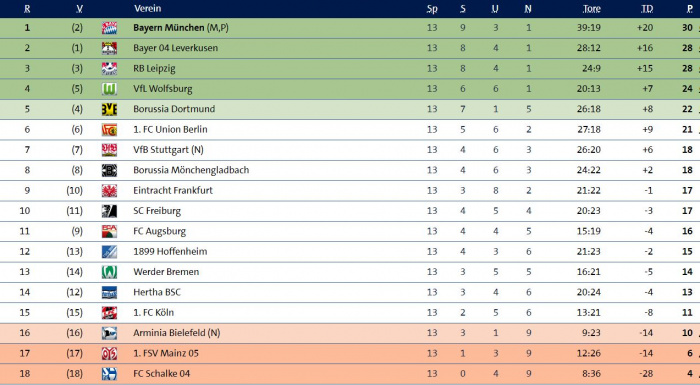
Task: Click the Sp column header
Action: pos(432,8)
